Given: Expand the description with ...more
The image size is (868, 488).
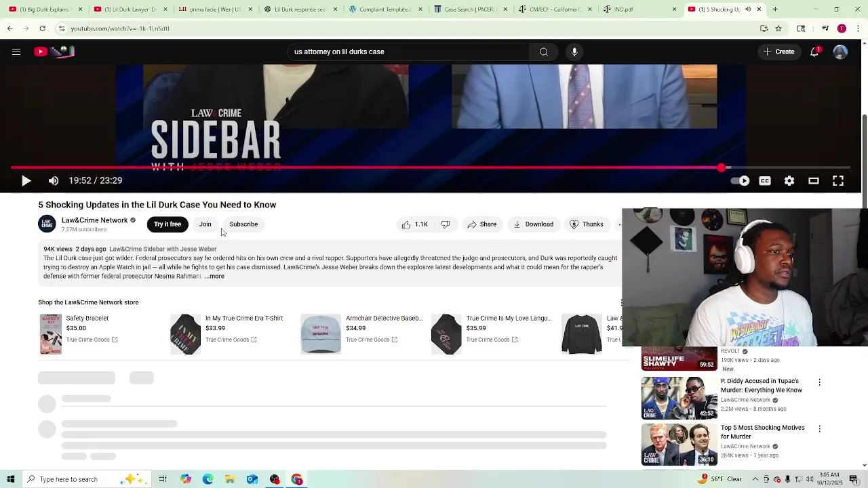Looking at the screenshot, I should click(x=214, y=277).
